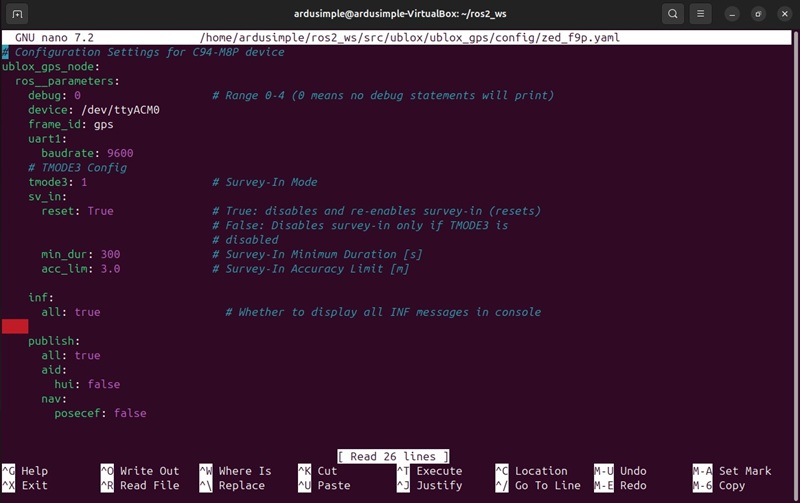The height and width of the screenshot is (503, 800).
Task: Click the Help shortcut in nano footer
Action: coord(34,471)
